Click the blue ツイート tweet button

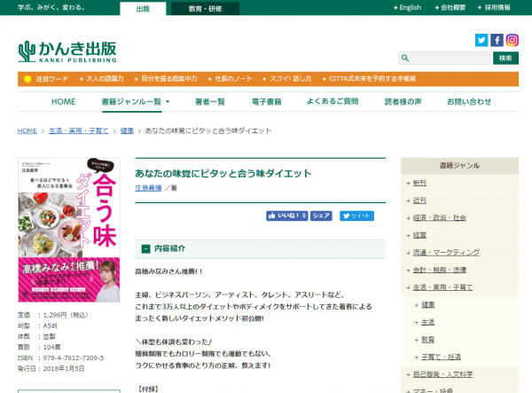(x=356, y=216)
